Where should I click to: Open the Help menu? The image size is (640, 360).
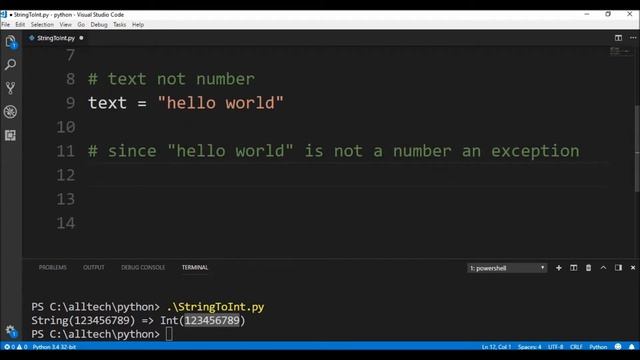click(138, 24)
